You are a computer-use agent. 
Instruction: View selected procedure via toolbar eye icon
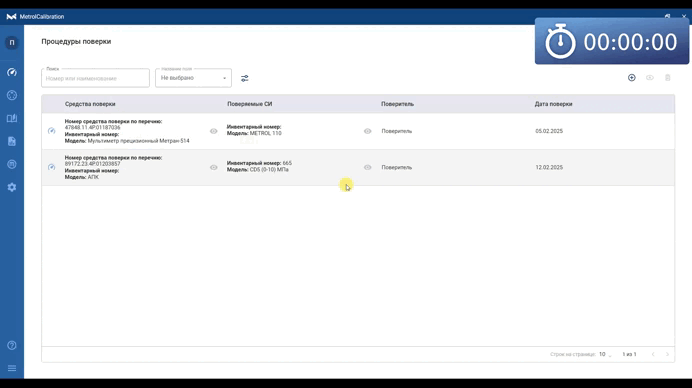pyautogui.click(x=650, y=78)
